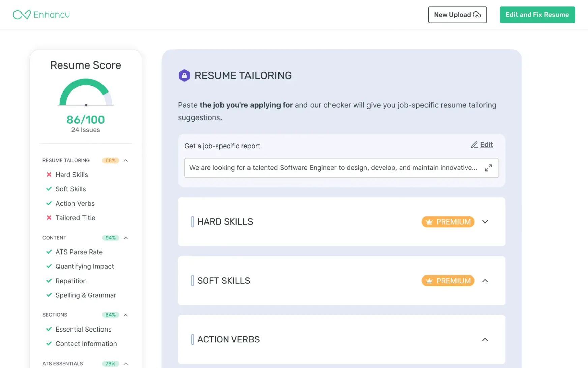Open Quantifying Impact in the sidebar
The height and width of the screenshot is (368, 588).
pos(85,266)
